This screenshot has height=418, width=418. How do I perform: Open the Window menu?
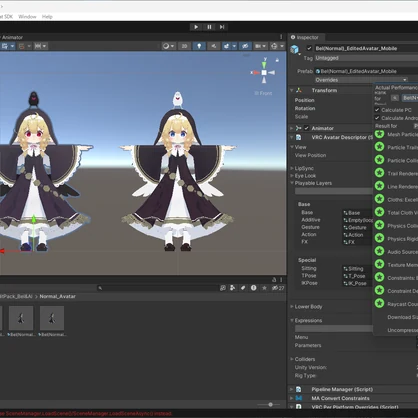(x=27, y=16)
